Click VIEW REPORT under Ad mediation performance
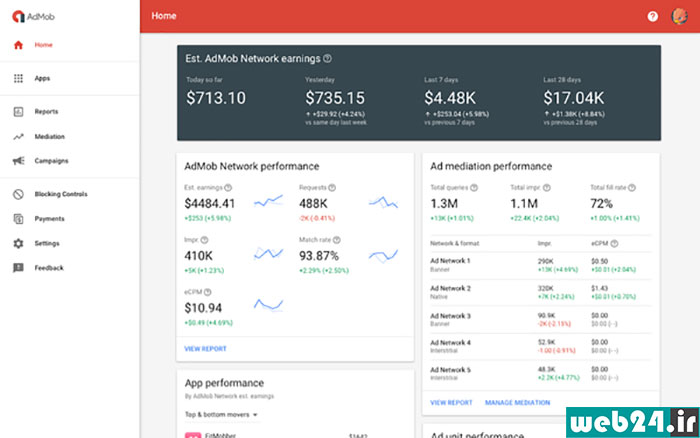 (451, 403)
